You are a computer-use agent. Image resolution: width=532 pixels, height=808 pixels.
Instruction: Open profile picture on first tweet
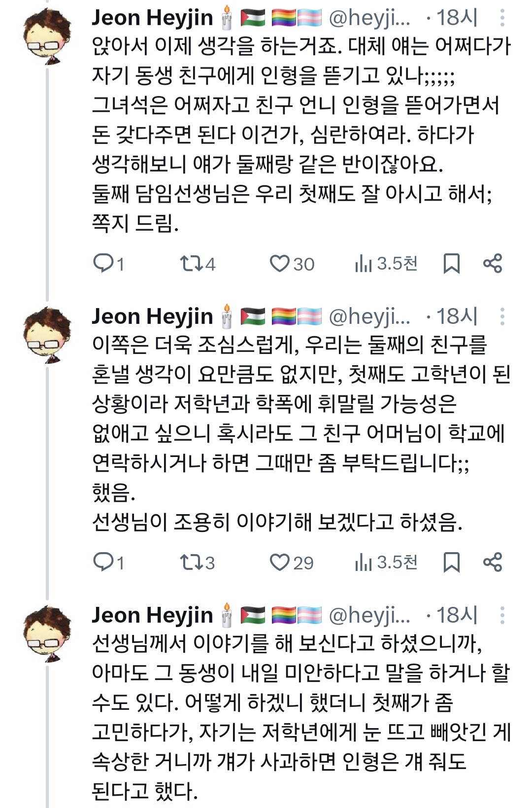[x=47, y=36]
